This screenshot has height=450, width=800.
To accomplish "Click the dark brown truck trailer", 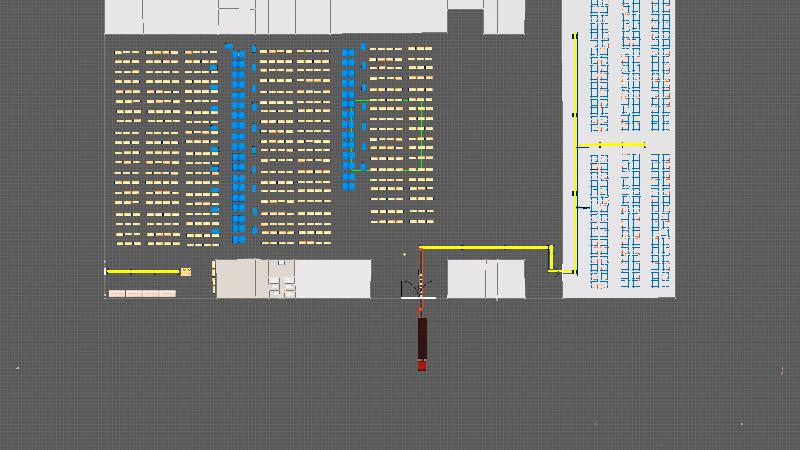I will [422, 338].
